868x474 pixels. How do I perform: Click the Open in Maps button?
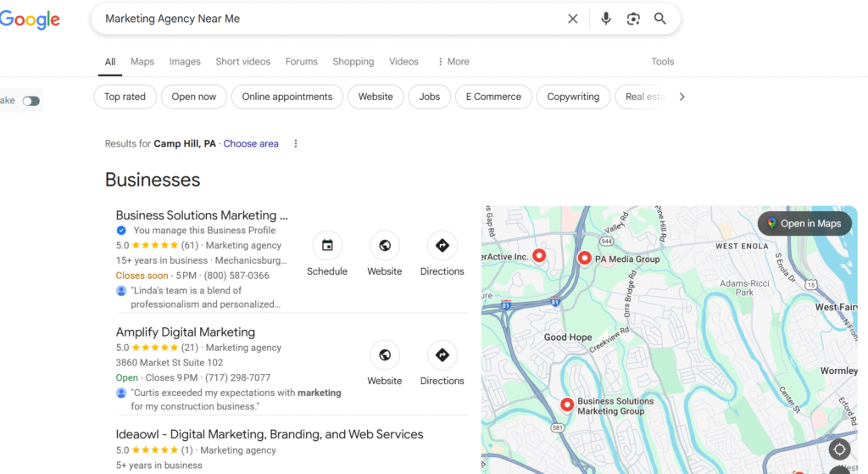tap(804, 224)
